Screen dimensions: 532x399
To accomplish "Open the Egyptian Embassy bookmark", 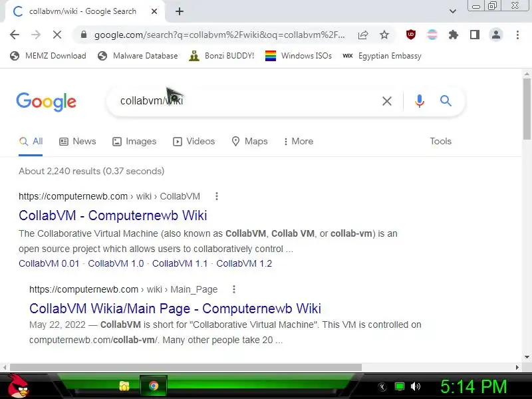I will click(x=382, y=56).
